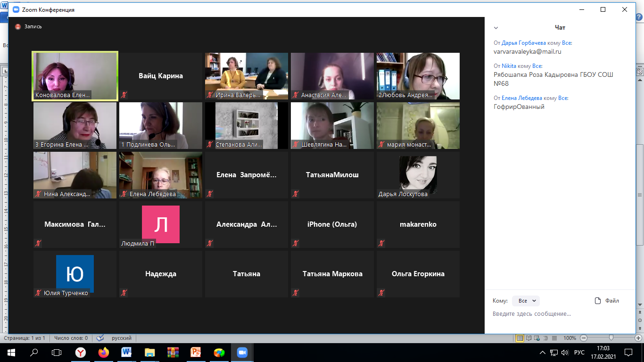
Task: Click the muted microphone icon on Вайц Карина tile
Action: (x=124, y=95)
